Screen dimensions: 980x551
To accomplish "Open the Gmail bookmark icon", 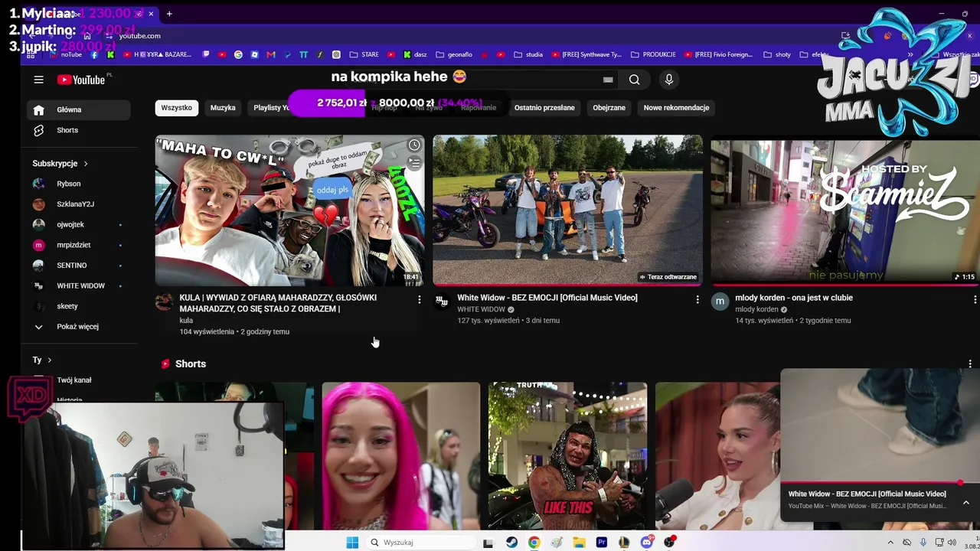I will (271, 54).
